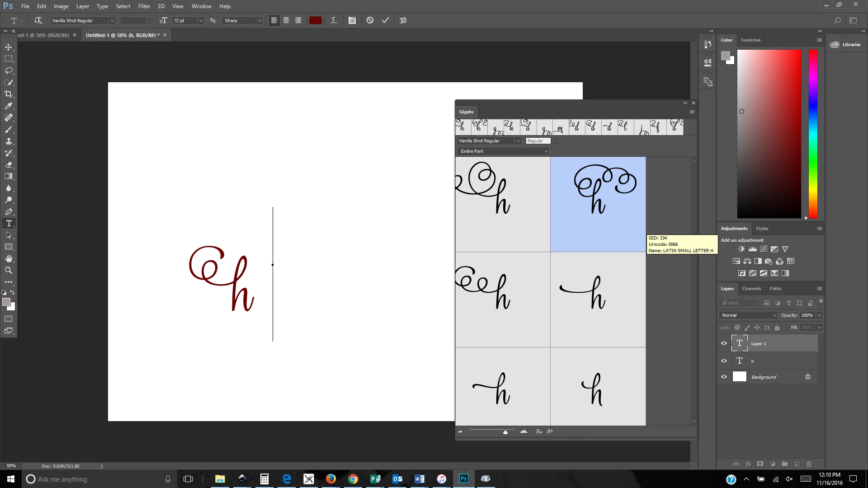This screenshot has width=868, height=488.
Task: Open Chrome from the taskbar
Action: [353, 479]
